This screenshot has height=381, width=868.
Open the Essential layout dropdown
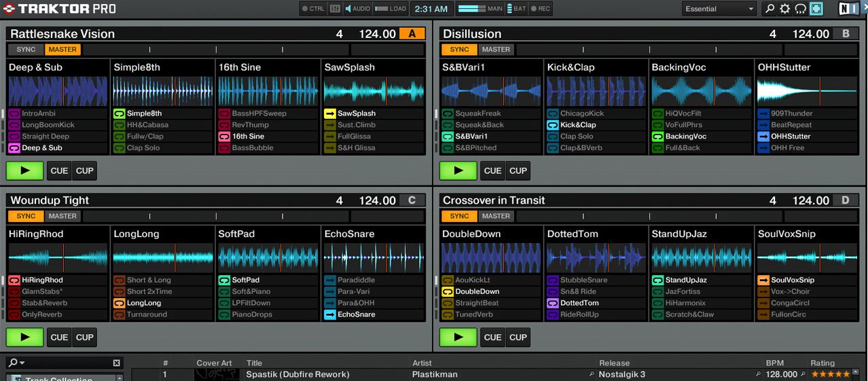[x=719, y=9]
